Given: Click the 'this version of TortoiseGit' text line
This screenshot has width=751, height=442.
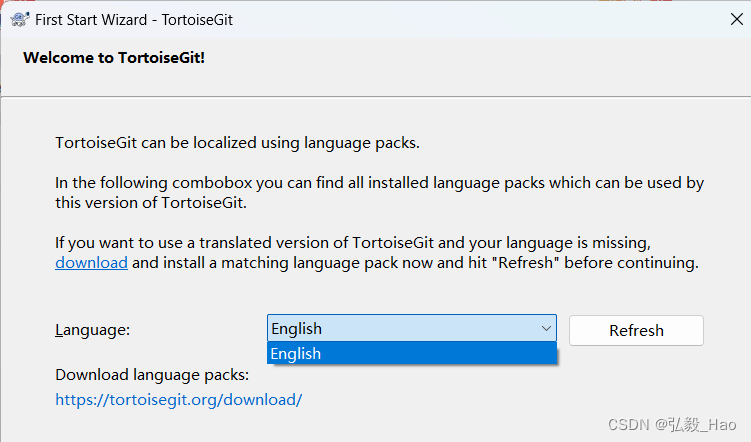Looking at the screenshot, I should pos(150,203).
